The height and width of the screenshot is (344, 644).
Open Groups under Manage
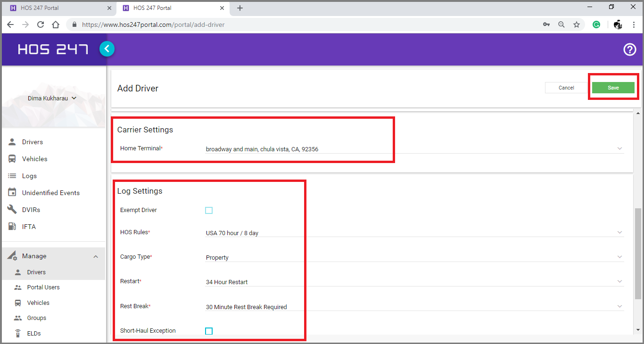37,318
